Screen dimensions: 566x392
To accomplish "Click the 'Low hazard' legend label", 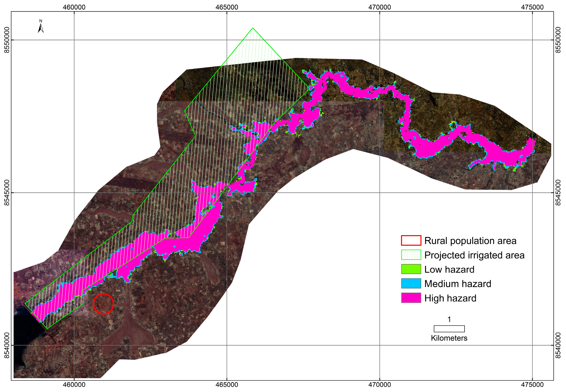I will [x=449, y=269].
